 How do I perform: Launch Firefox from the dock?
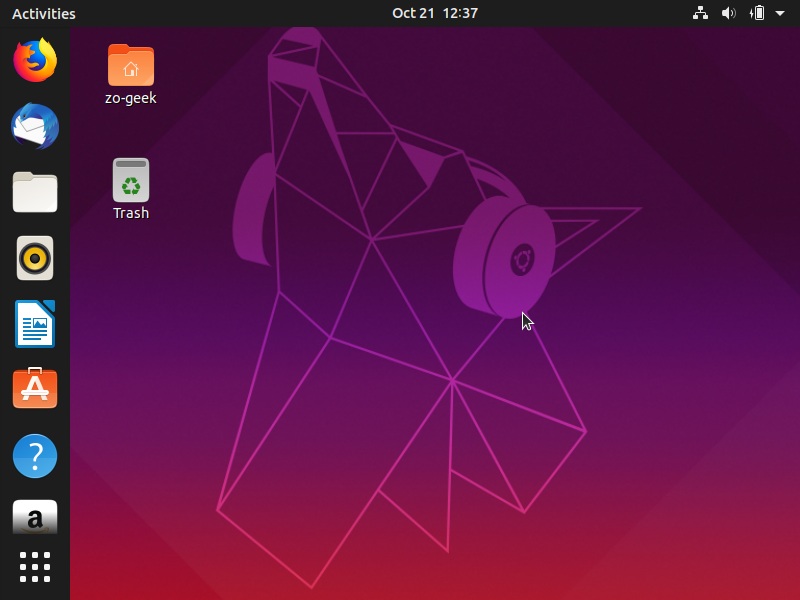(x=35, y=60)
